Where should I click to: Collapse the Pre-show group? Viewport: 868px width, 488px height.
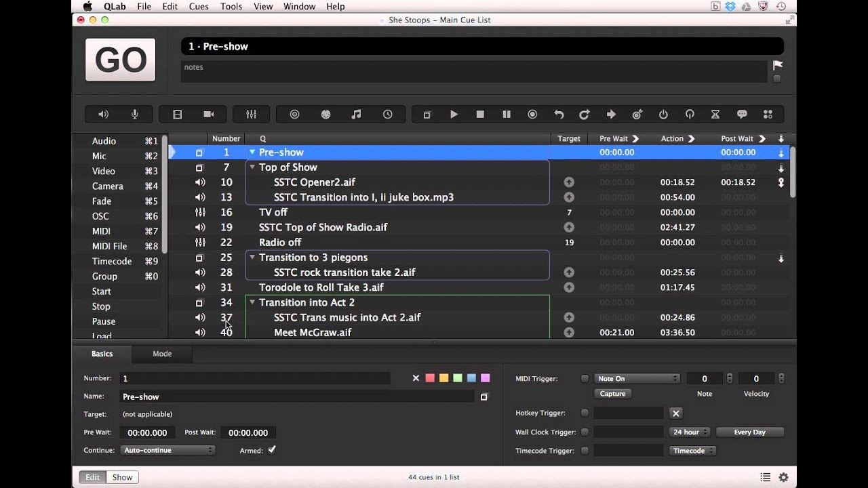(252, 152)
